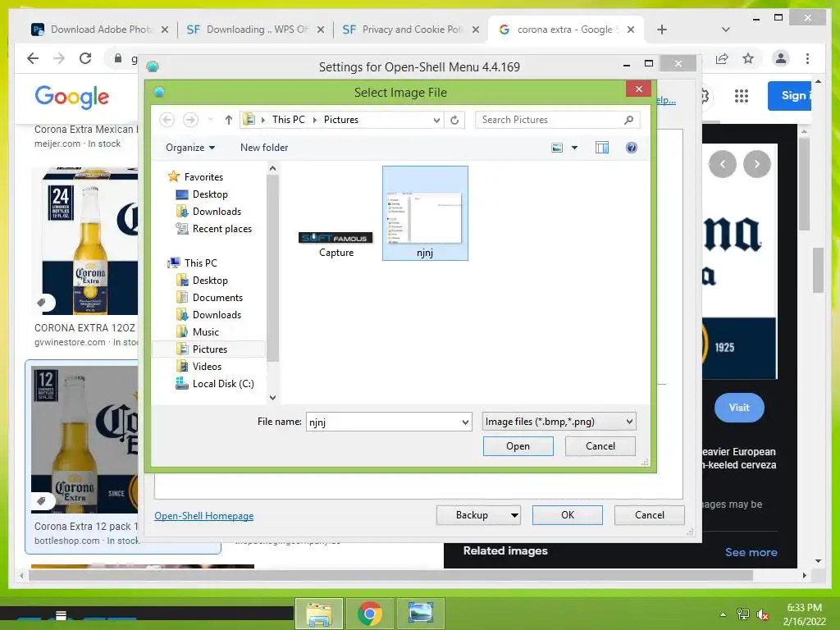
Task: Switch to Downloading WPS Office tab
Action: 255,30
